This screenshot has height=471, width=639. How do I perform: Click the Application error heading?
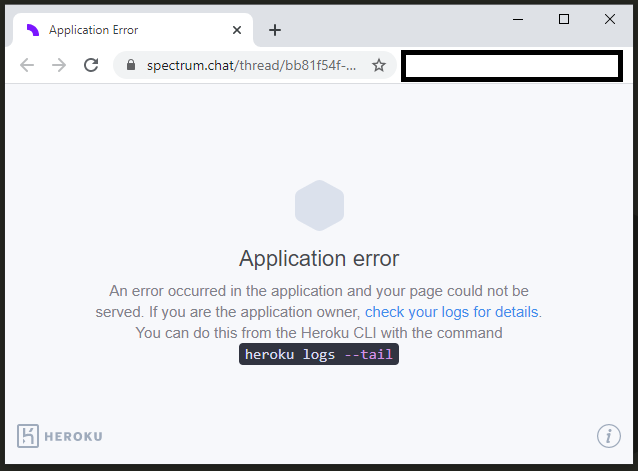319,258
